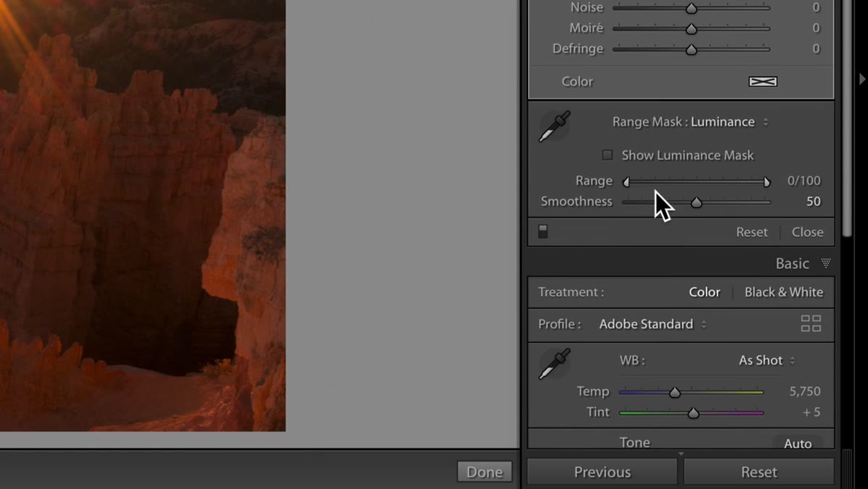Viewport: 868px width, 489px height.
Task: Click the Done button below the photo
Action: tap(485, 472)
